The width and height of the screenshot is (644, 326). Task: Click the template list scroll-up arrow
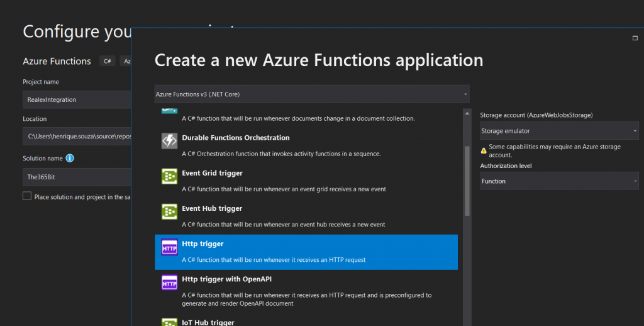467,113
